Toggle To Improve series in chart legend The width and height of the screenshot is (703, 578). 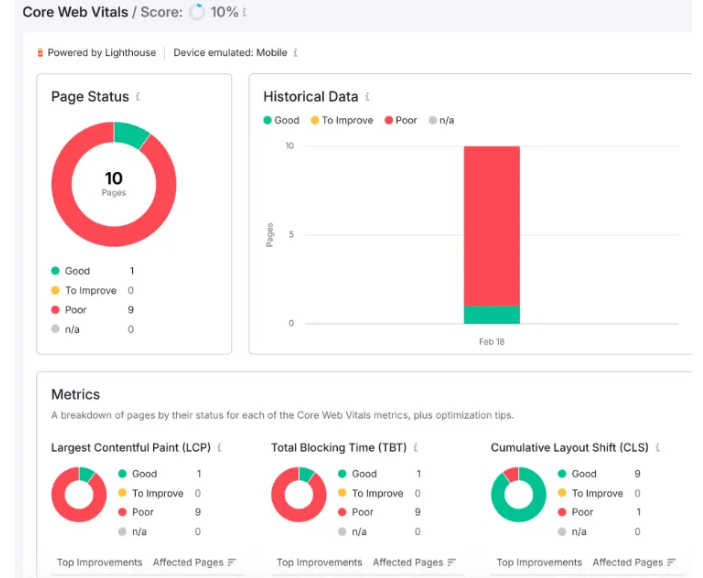[x=341, y=120]
